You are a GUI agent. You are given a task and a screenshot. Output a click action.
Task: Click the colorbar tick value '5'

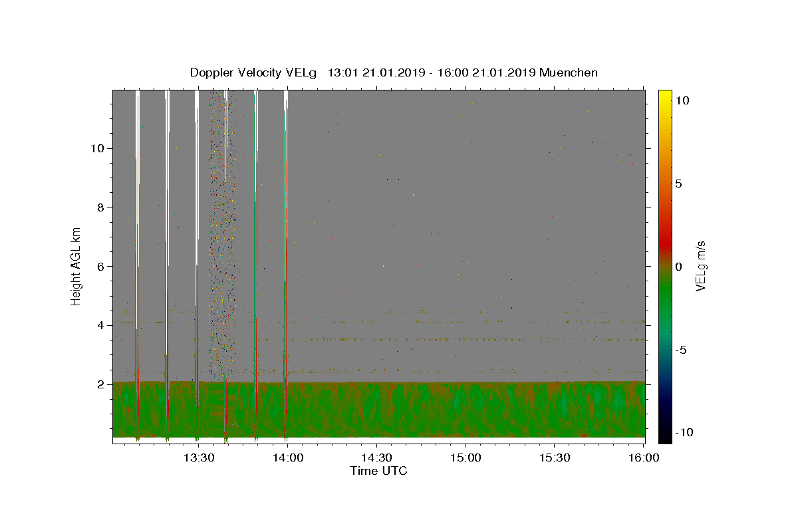pos(679,183)
